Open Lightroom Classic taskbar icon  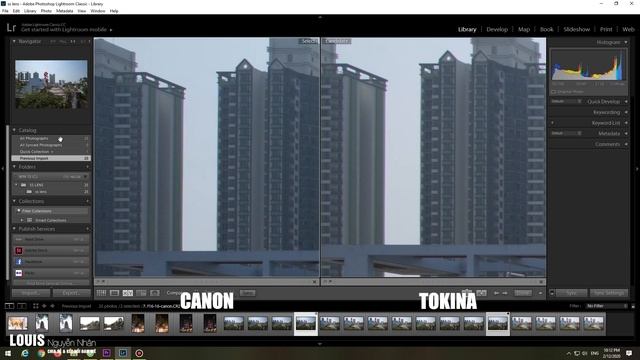click(x=123, y=353)
